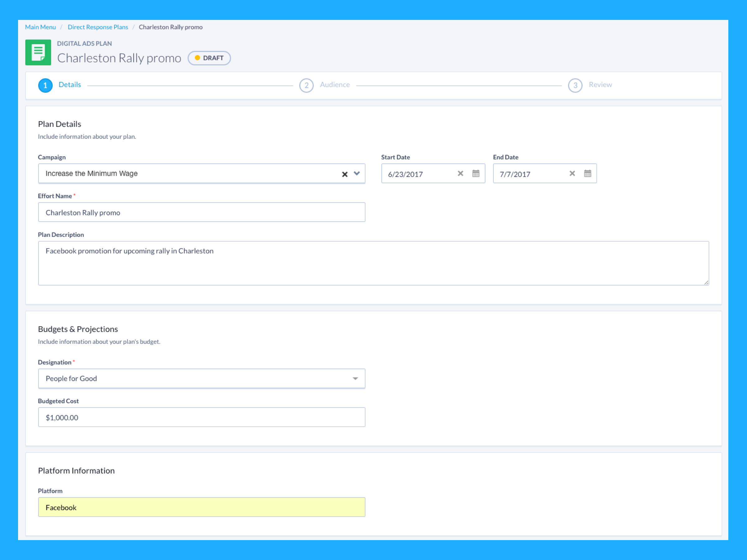Click the Effort Name input field
The image size is (747, 560).
click(202, 212)
